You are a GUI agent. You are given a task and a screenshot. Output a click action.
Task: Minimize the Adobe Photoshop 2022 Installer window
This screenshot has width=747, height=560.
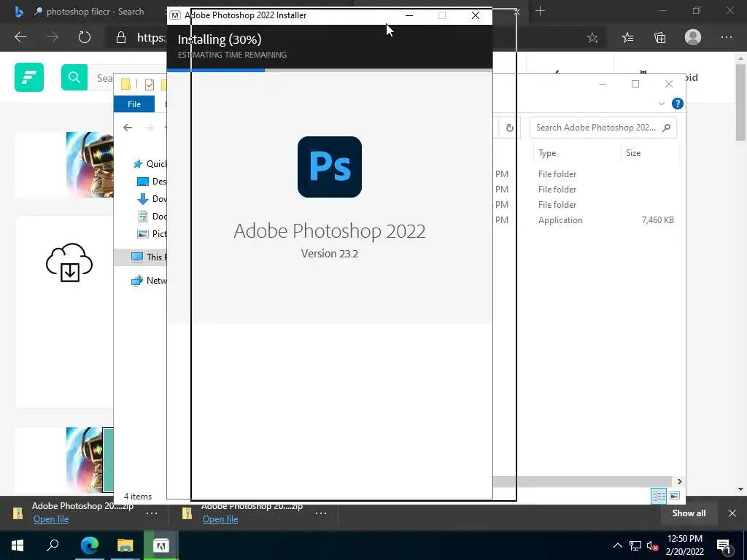pyautogui.click(x=409, y=15)
